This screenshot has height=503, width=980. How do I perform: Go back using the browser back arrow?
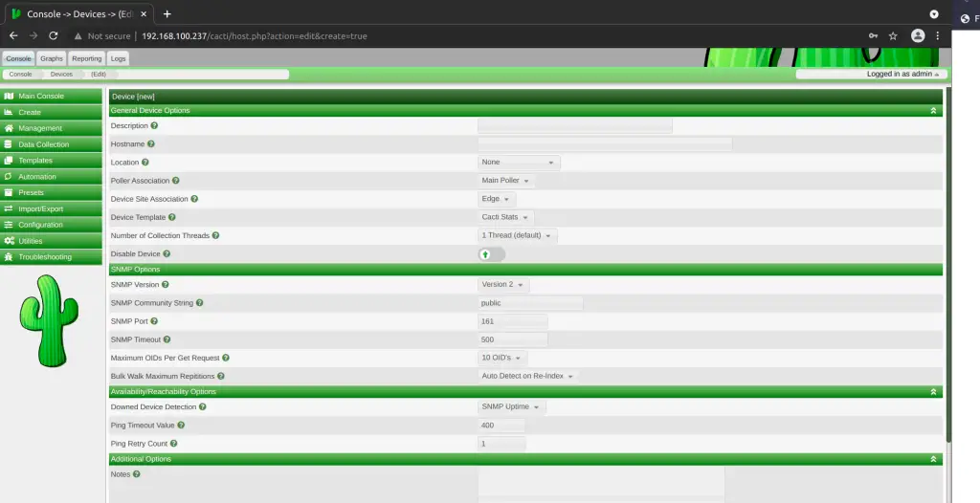13,36
